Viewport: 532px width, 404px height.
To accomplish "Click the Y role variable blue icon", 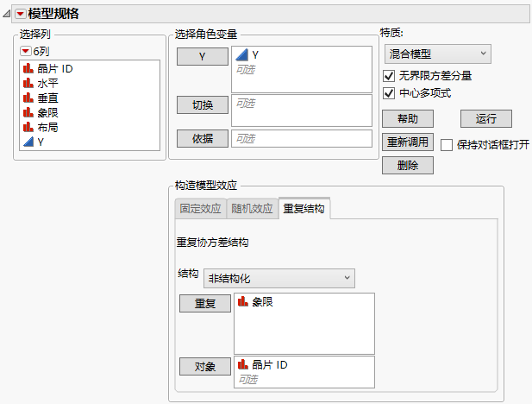I will pos(242,55).
